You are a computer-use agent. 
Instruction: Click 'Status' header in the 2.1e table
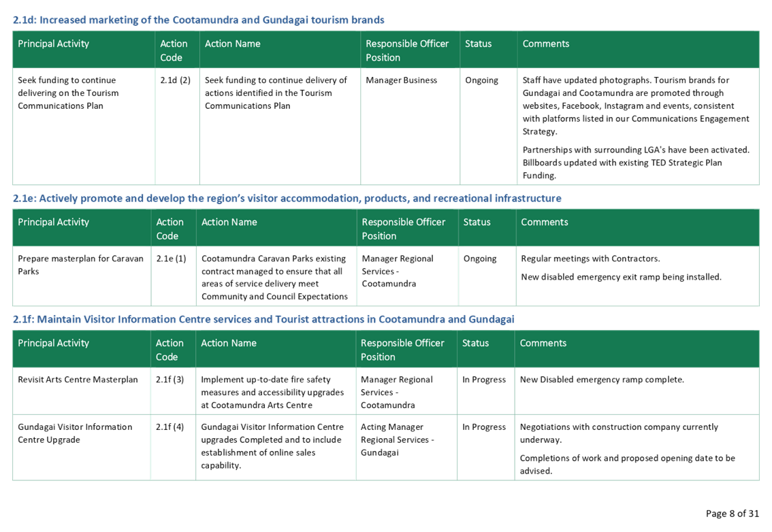477,222
